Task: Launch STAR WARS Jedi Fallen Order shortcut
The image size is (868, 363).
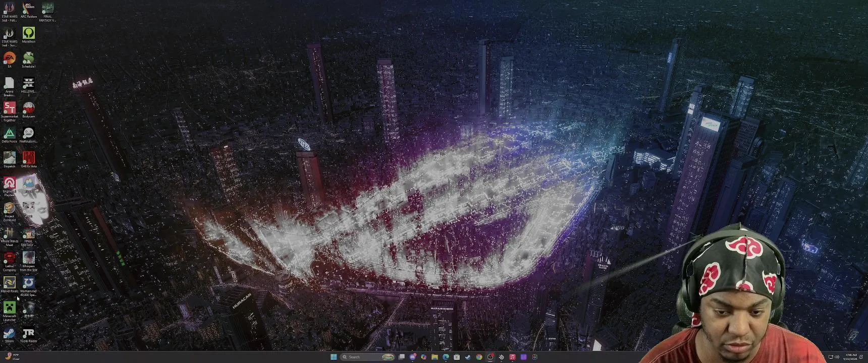Action: pos(9,12)
